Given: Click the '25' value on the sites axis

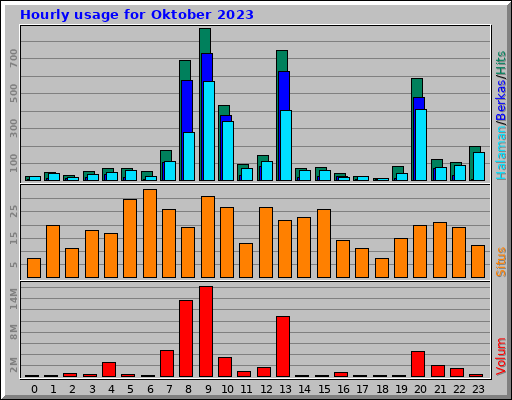Looking at the screenshot, I should tap(14, 211).
